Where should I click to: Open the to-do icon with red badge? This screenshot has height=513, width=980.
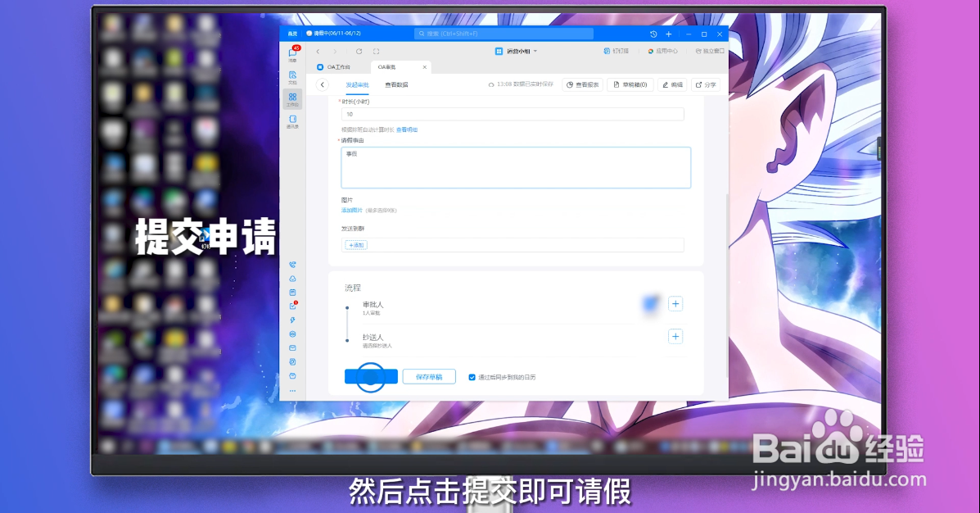click(x=293, y=306)
